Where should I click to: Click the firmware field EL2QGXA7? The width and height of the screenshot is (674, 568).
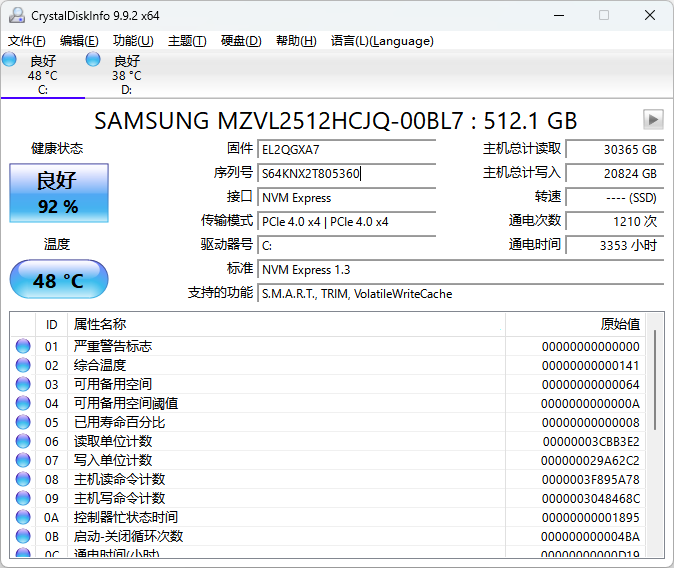pos(346,150)
